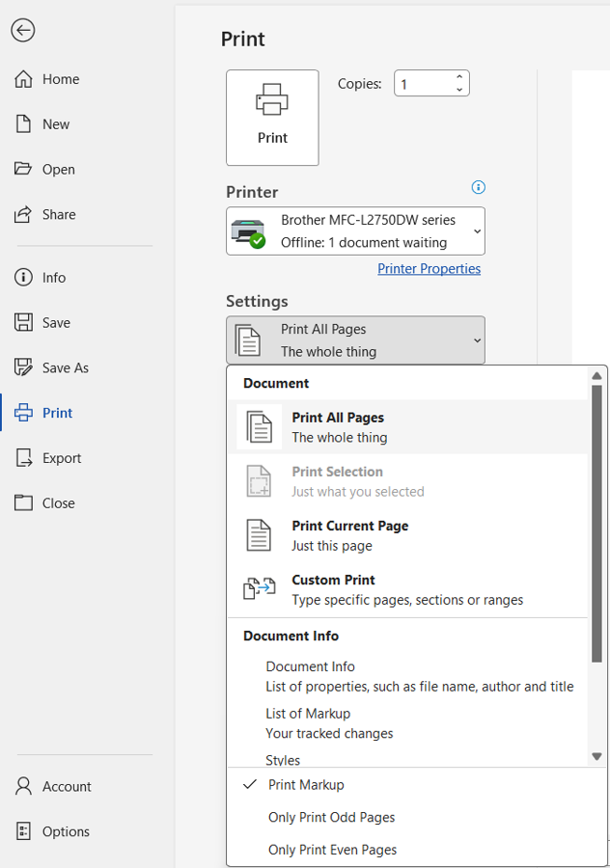Click the Open folder icon
Image resolution: width=610 pixels, height=868 pixels.
pos(23,169)
